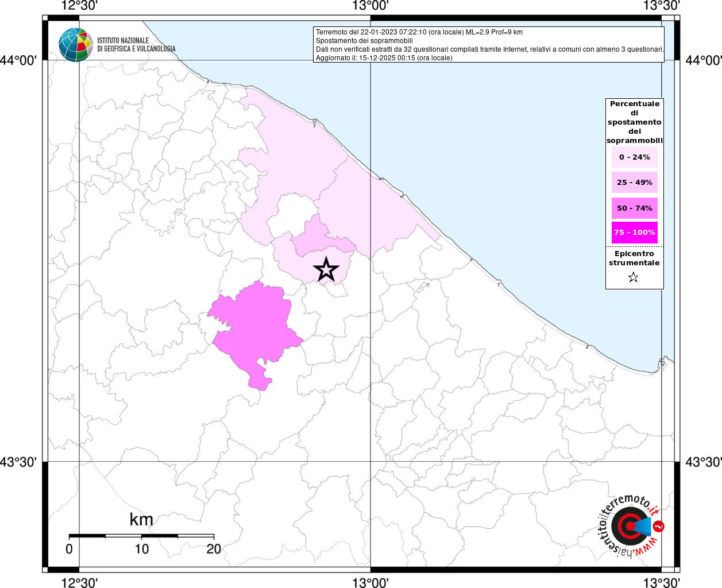Select the 25 - 49% legend swatch
This screenshot has height=588, width=722.
click(x=634, y=183)
